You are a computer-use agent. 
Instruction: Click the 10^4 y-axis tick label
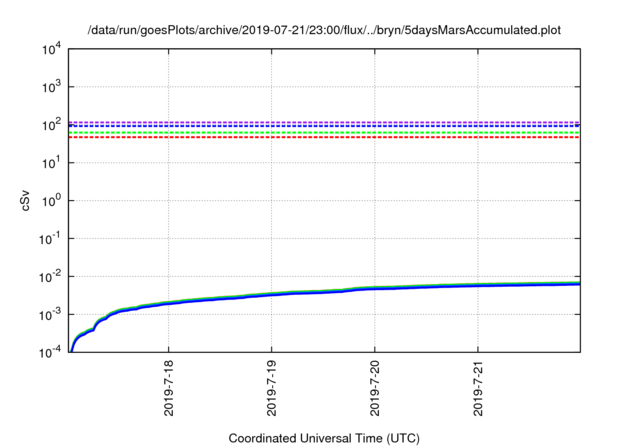click(x=52, y=49)
